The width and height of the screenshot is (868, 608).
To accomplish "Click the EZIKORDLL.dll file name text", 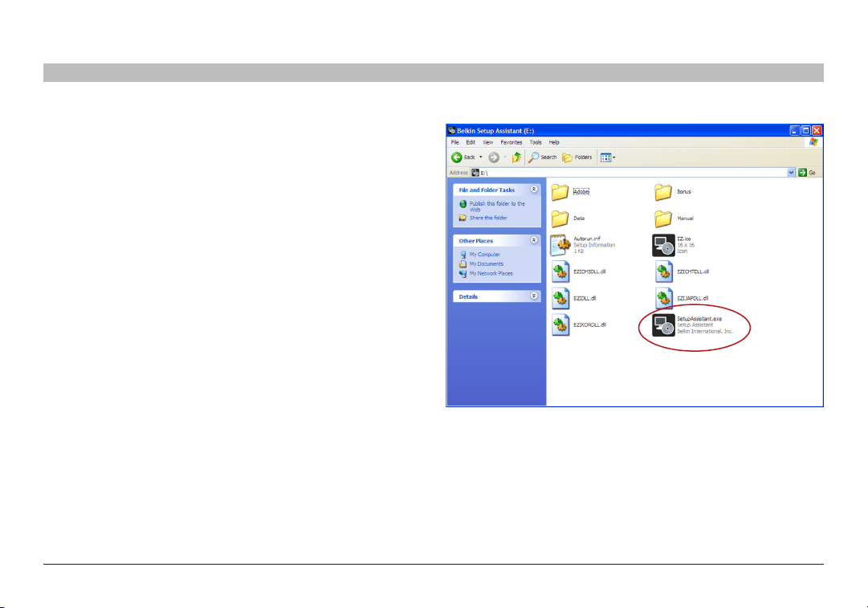I will [x=589, y=325].
